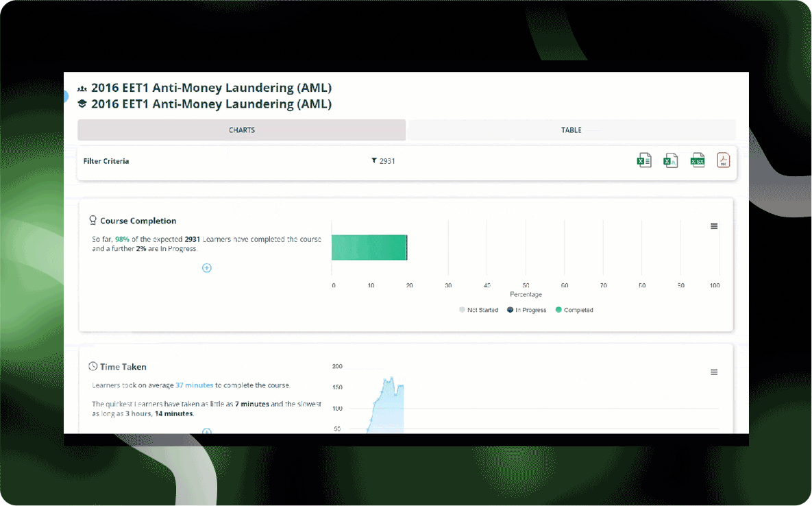
Task: Click the Time Taken clock icon
Action: [x=93, y=367]
